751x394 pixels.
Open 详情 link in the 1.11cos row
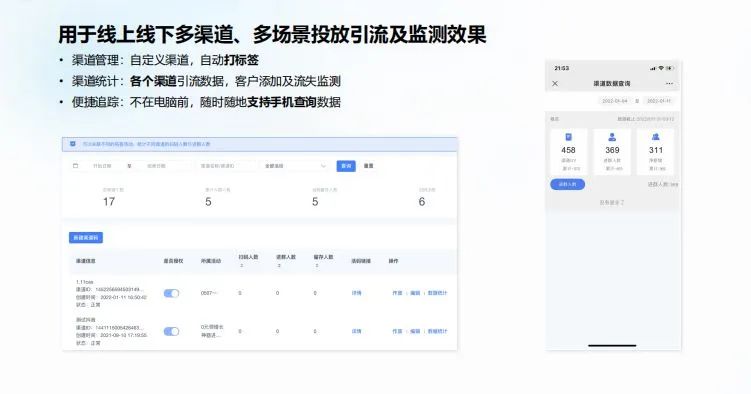(356, 293)
